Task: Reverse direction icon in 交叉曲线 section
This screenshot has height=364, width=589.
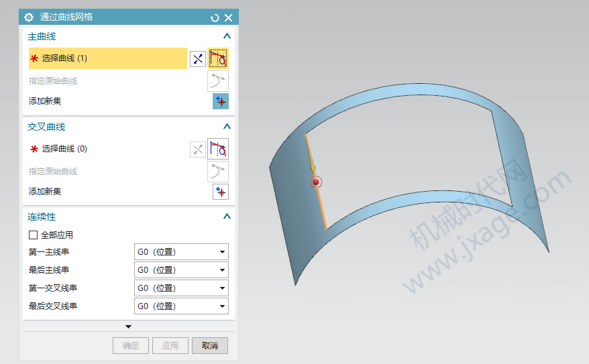Action: pos(198,149)
